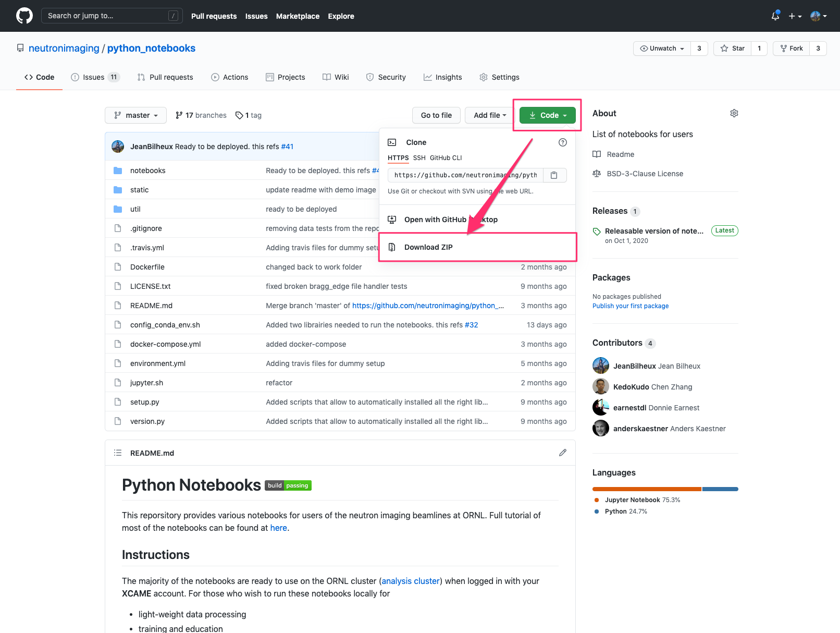Image resolution: width=840 pixels, height=633 pixels.
Task: Open the Releasable version tag icon
Action: tap(597, 231)
